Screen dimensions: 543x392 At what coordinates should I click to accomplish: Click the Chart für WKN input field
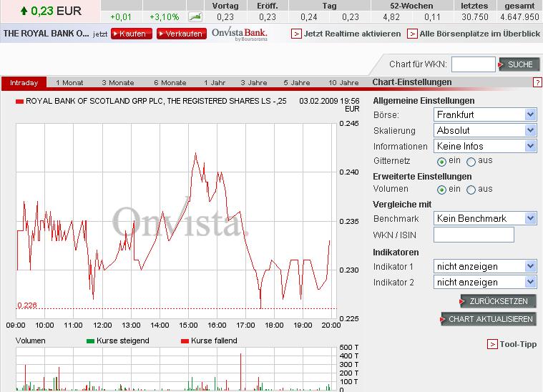point(474,64)
